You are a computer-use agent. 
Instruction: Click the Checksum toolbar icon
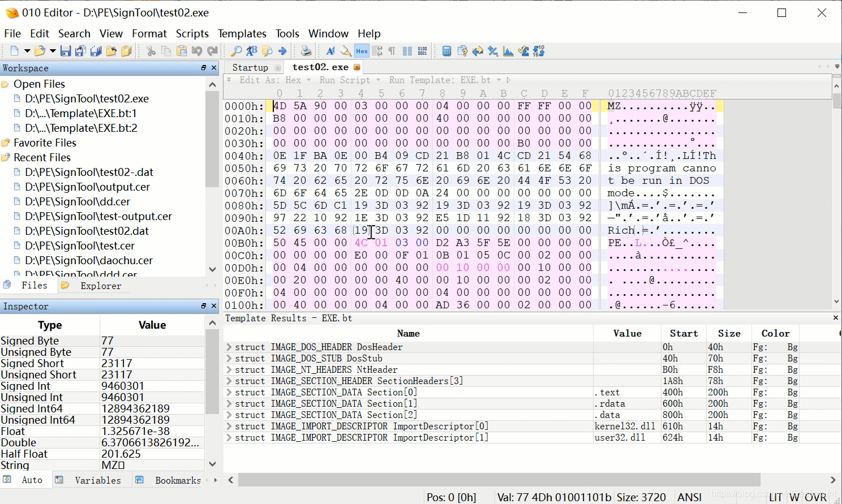pyautogui.click(x=523, y=51)
